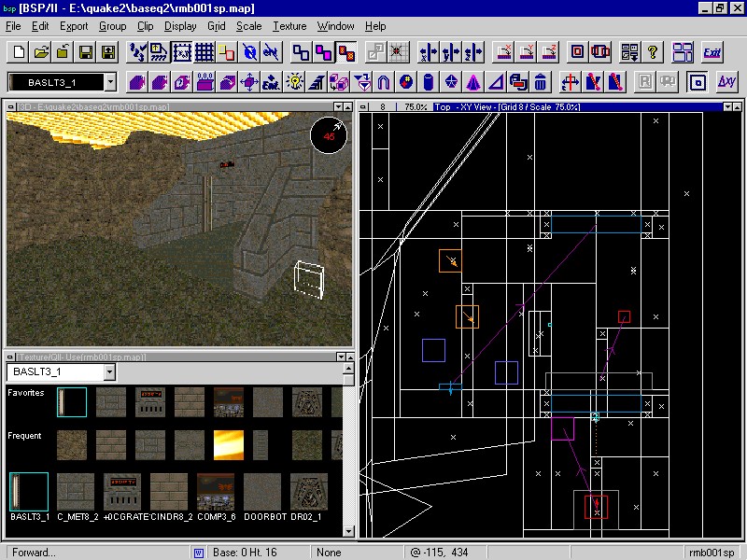The height and width of the screenshot is (560, 747).
Task: Click the W icon in the status bar
Action: (199, 553)
